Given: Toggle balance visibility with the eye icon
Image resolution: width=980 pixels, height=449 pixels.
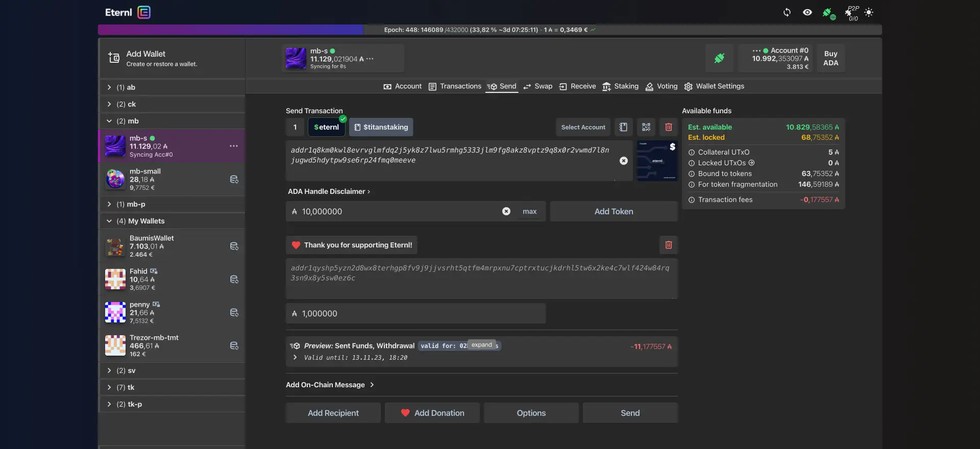Looking at the screenshot, I should [x=807, y=12].
